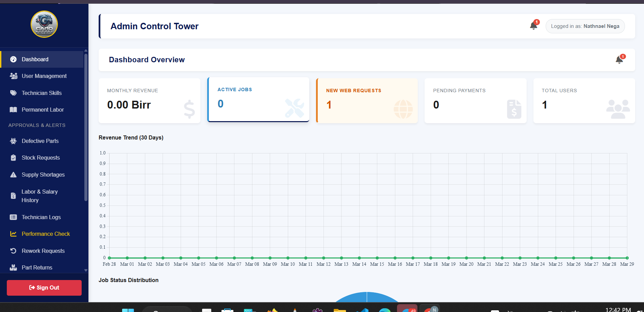Click the sidebar scrollbar thumb
The width and height of the screenshot is (644, 312).
pos(86,127)
